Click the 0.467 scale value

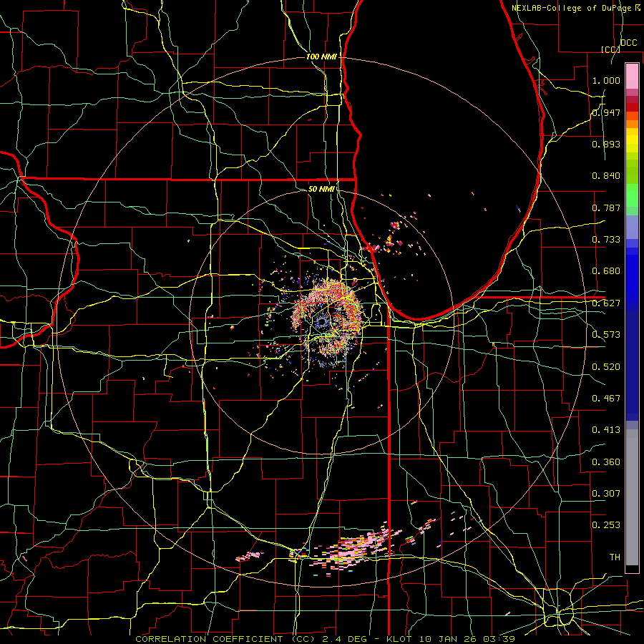click(606, 399)
